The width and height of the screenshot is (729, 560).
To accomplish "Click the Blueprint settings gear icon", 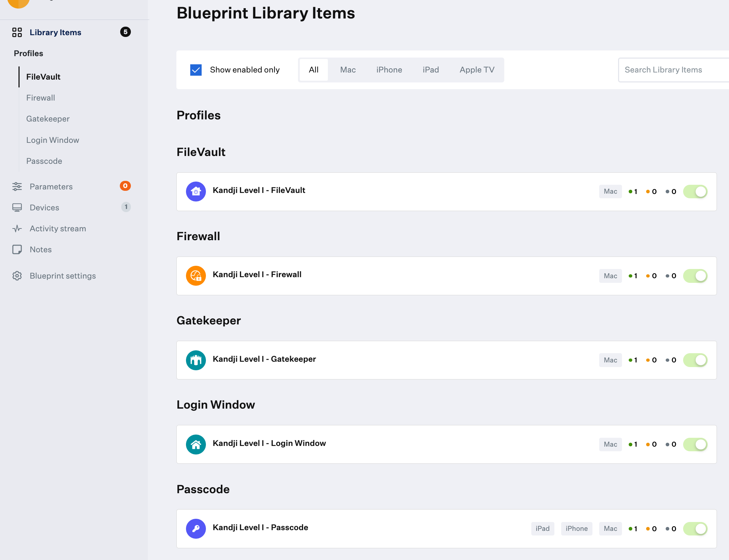I will coord(17,276).
